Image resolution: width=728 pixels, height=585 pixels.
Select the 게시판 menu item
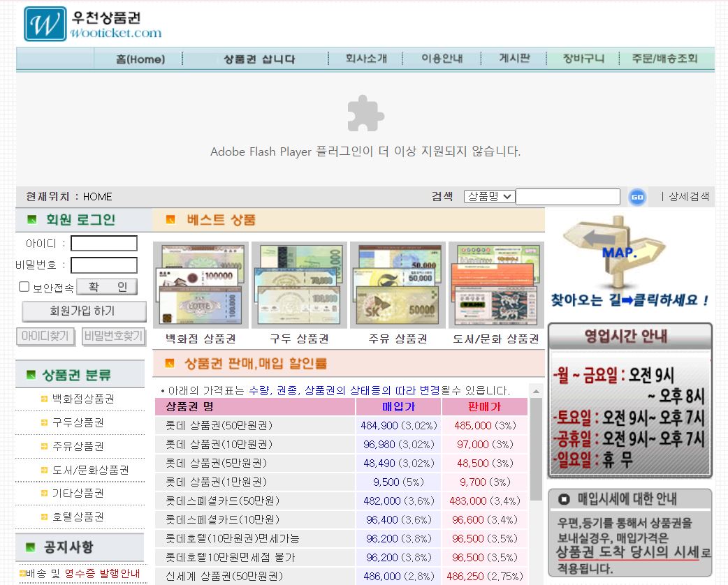(x=514, y=59)
